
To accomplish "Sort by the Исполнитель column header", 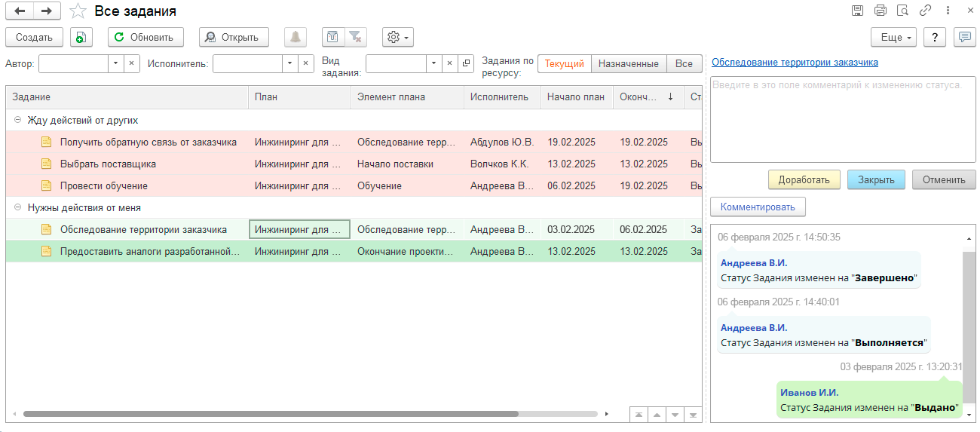I will click(x=501, y=97).
